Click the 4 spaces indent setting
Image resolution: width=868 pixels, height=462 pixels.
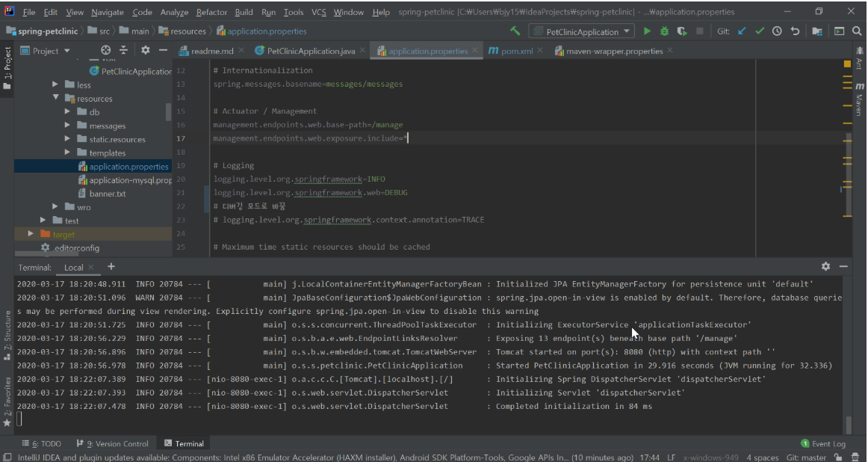pyautogui.click(x=762, y=458)
